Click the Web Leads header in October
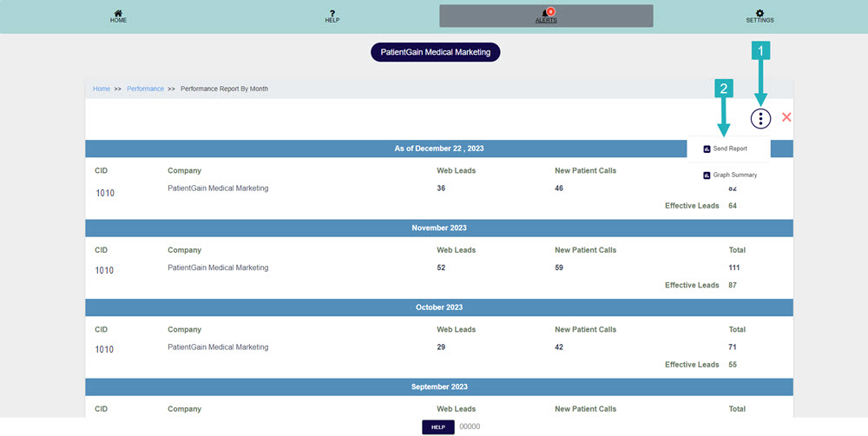 point(457,330)
